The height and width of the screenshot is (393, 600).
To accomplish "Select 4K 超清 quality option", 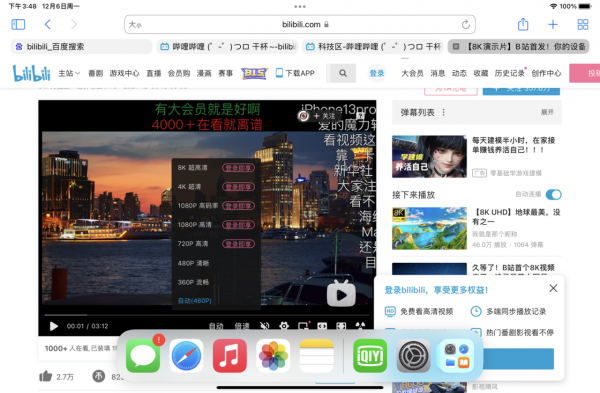I will click(216, 187).
